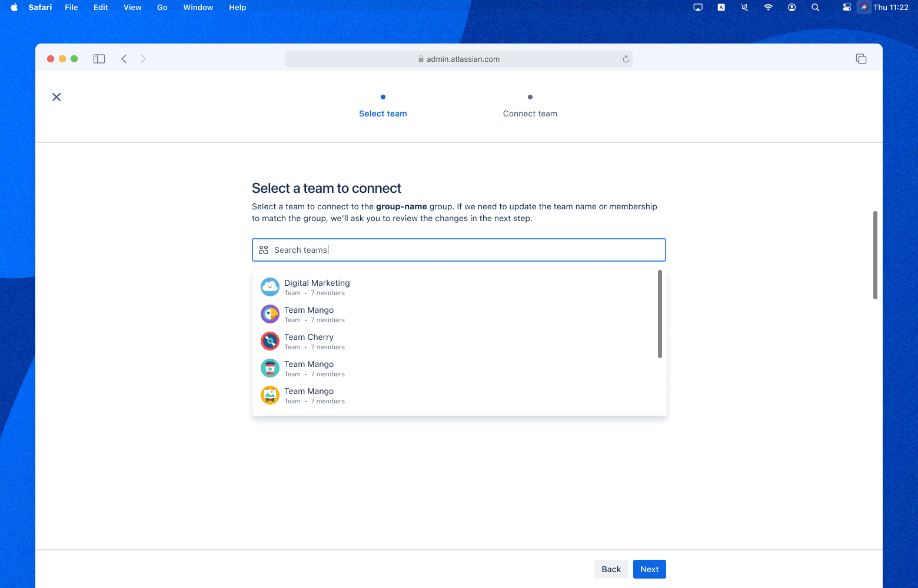Click the parrot avatar beside first Team Mango
The height and width of the screenshot is (588, 918).
[x=270, y=313]
